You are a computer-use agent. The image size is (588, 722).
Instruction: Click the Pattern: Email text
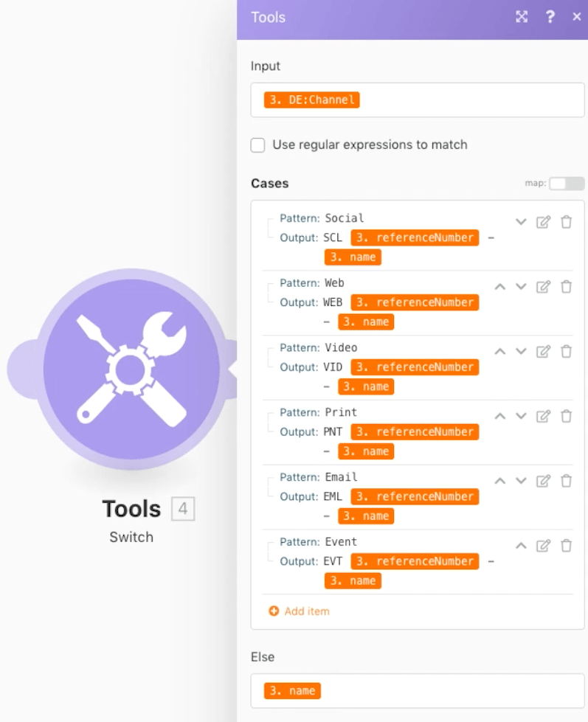318,477
